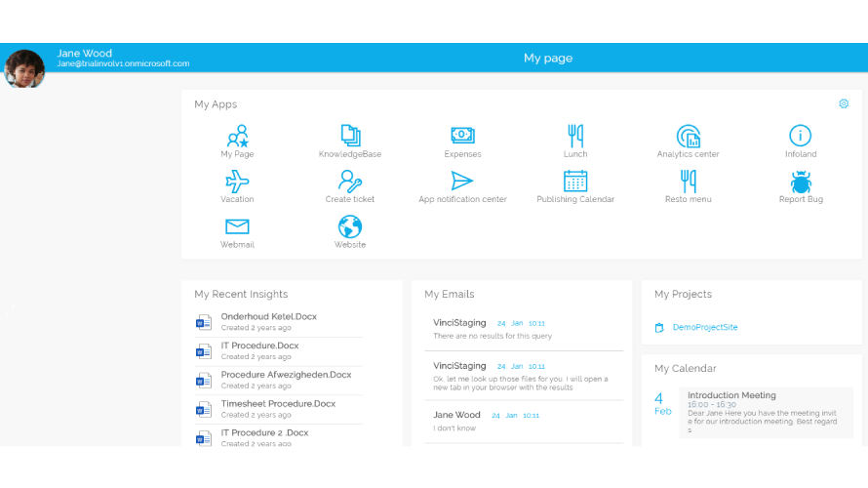Open the Vacation airplane app
The image size is (868, 488).
pos(238,182)
